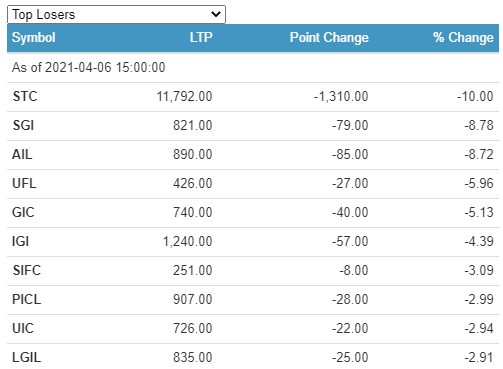Screen dimensions: 503x369
Task: Sort by LTP column header
Action: pyautogui.click(x=201, y=37)
